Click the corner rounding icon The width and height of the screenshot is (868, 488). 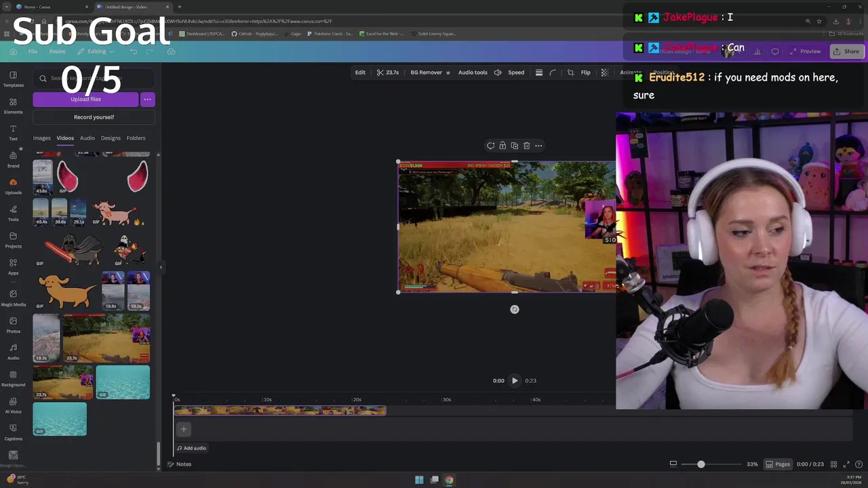pos(553,73)
